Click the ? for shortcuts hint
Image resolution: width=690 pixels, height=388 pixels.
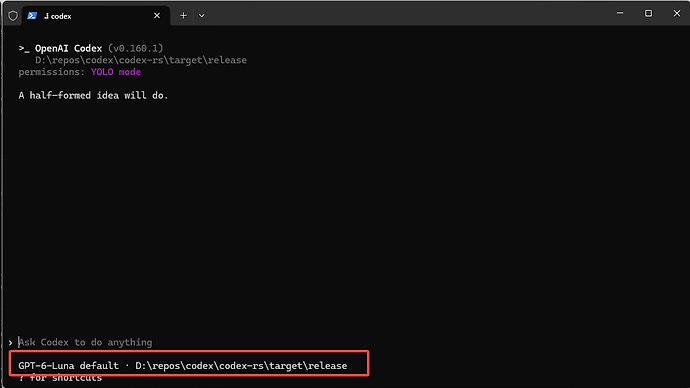pos(60,378)
